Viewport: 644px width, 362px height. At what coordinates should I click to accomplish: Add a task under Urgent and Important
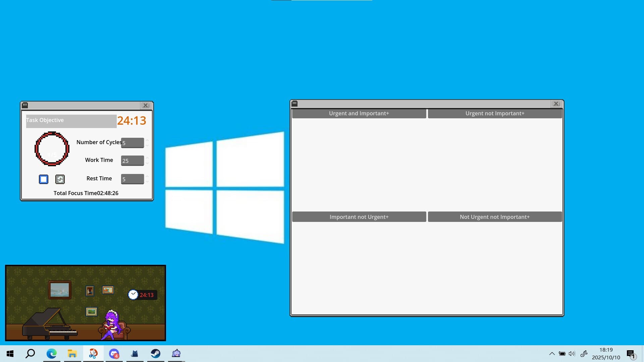click(359, 113)
